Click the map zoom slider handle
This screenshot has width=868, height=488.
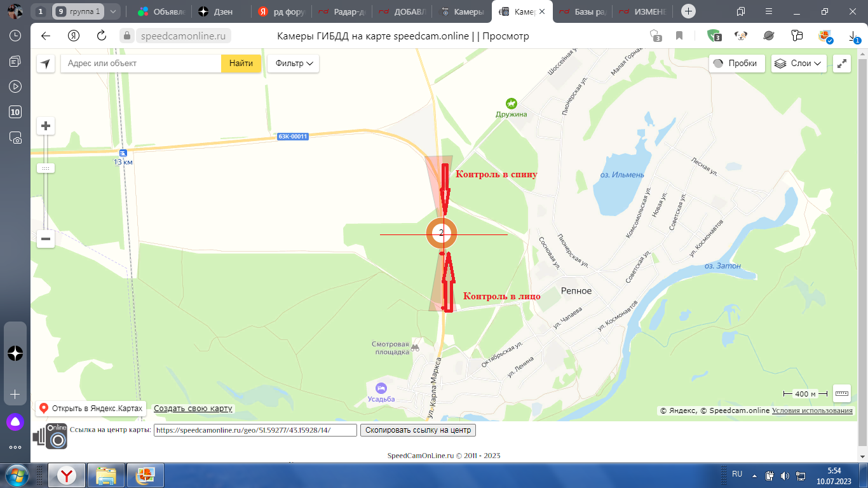pyautogui.click(x=46, y=168)
